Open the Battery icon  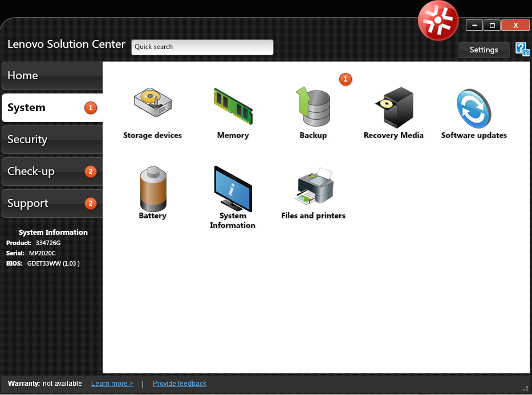pos(153,189)
